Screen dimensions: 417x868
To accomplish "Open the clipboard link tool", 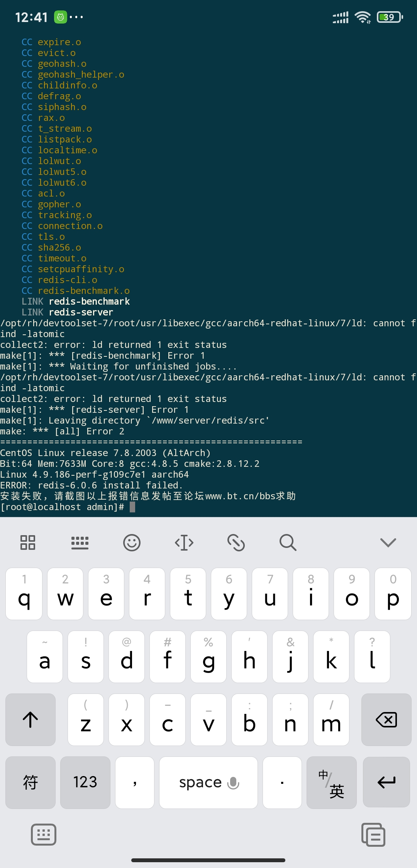I will pos(236,542).
